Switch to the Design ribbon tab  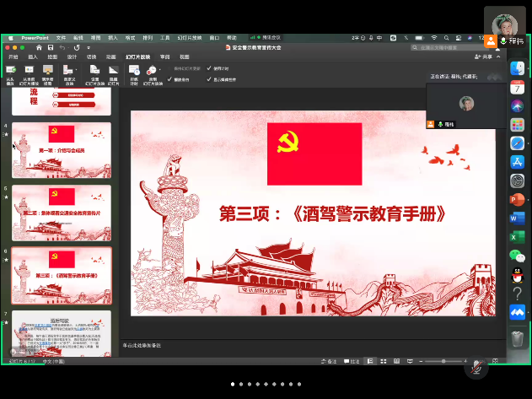(72, 57)
